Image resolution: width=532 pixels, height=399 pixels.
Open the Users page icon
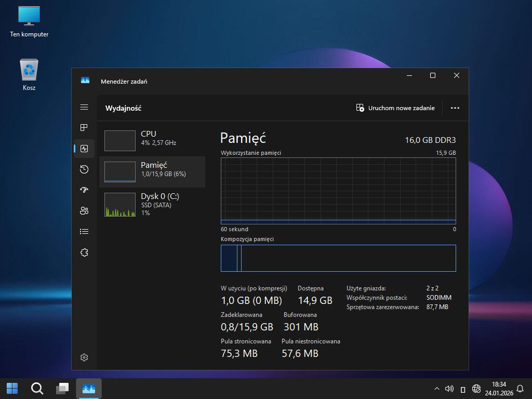pyautogui.click(x=84, y=211)
